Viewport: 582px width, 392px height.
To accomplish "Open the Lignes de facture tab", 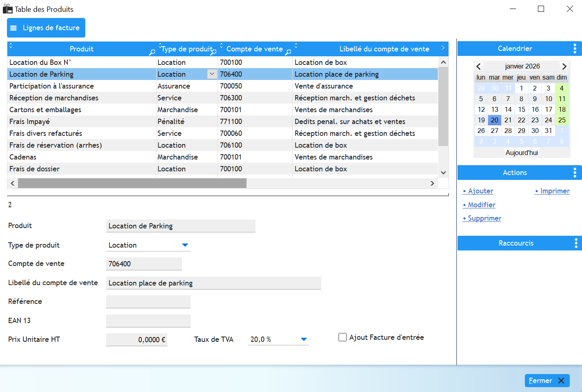I will click(46, 28).
